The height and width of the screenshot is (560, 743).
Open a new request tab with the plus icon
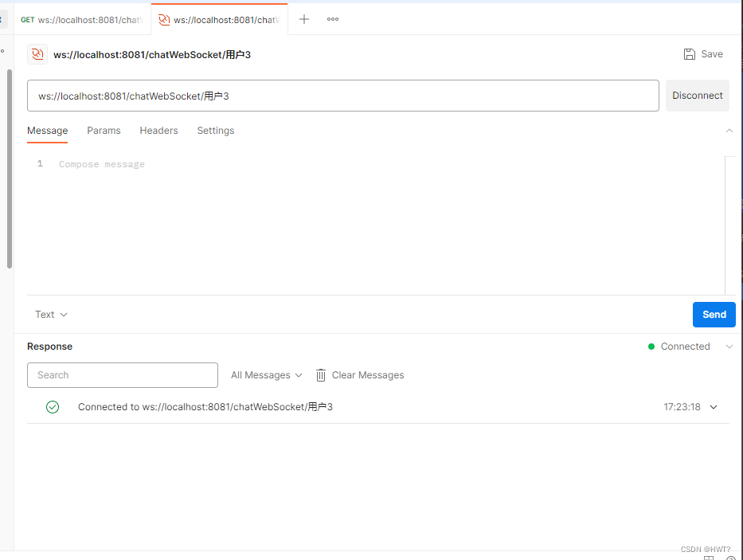(x=303, y=18)
